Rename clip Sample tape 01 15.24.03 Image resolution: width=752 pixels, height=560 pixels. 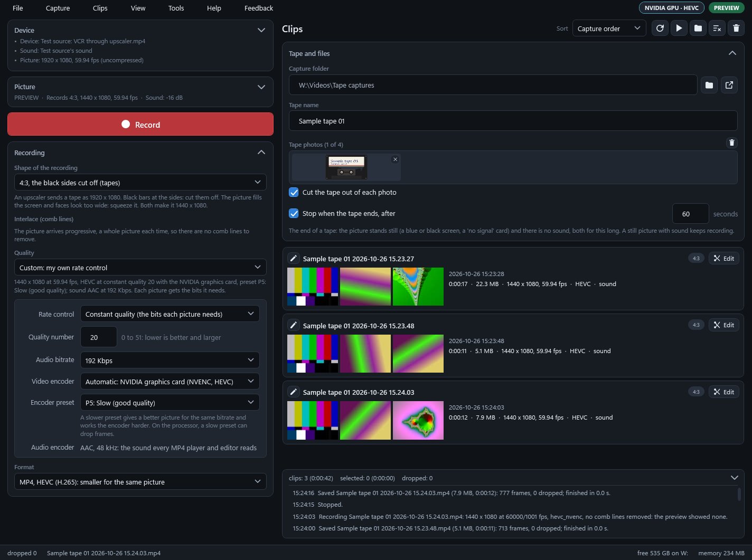click(294, 392)
